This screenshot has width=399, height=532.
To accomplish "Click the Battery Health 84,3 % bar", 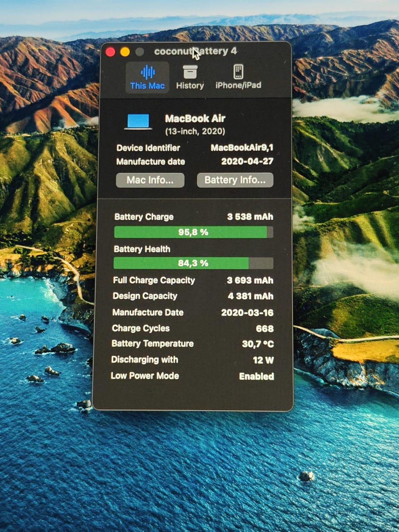I will [193, 263].
